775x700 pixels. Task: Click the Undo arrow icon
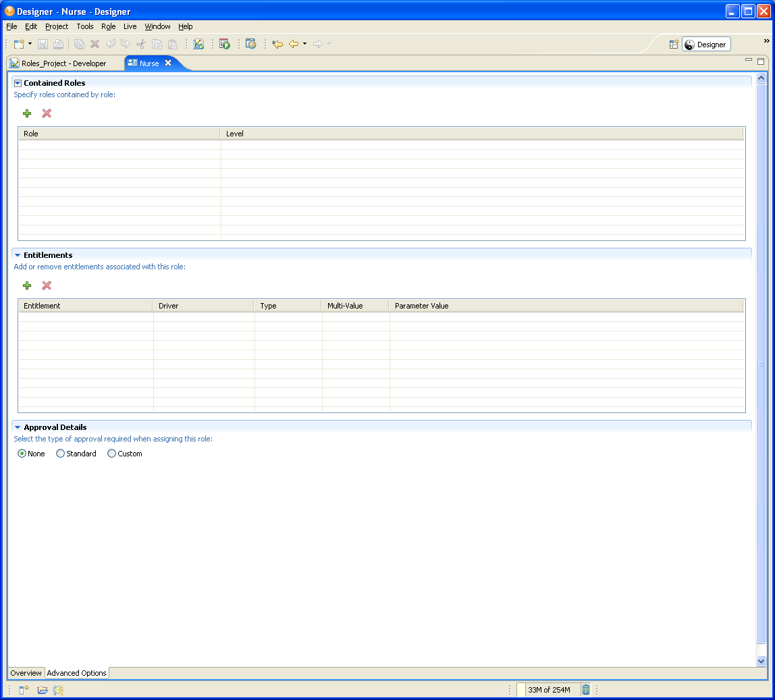110,44
